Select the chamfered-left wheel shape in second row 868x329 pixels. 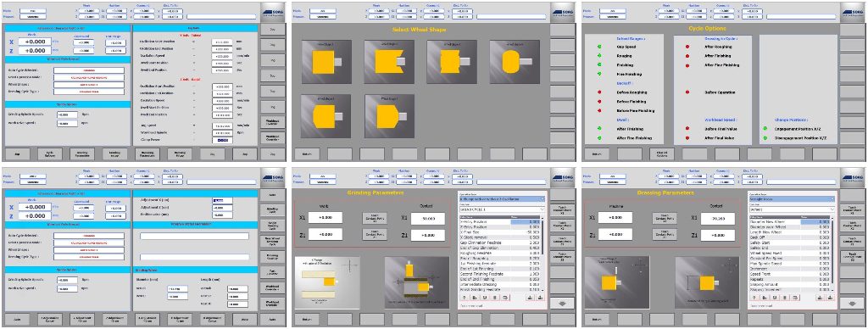coord(325,116)
